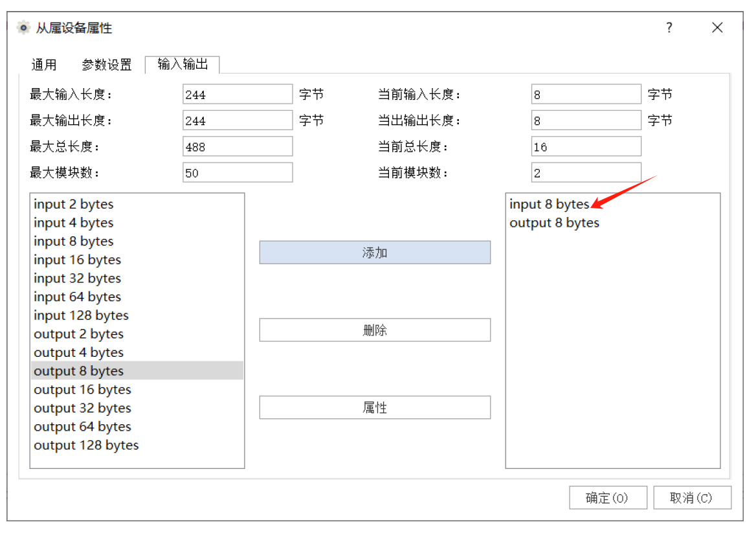This screenshot has height=533, width=756.
Task: Click the 当前总长度 field showing 16
Action: pos(586,146)
